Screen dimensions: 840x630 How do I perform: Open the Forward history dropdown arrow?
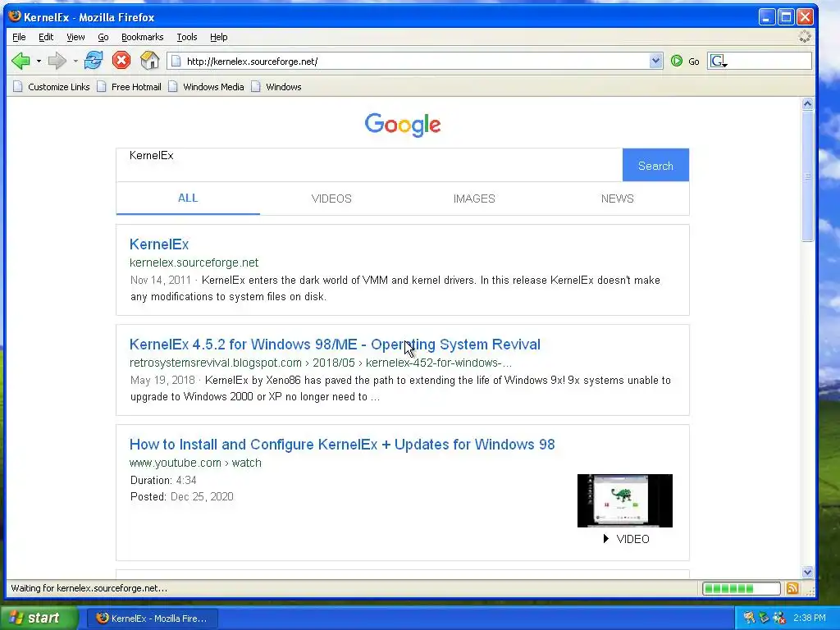75,62
